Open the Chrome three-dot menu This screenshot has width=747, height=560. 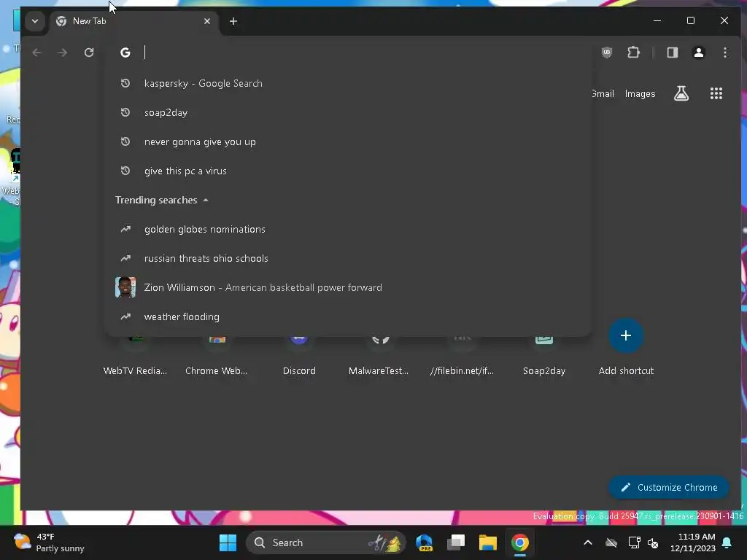point(724,52)
